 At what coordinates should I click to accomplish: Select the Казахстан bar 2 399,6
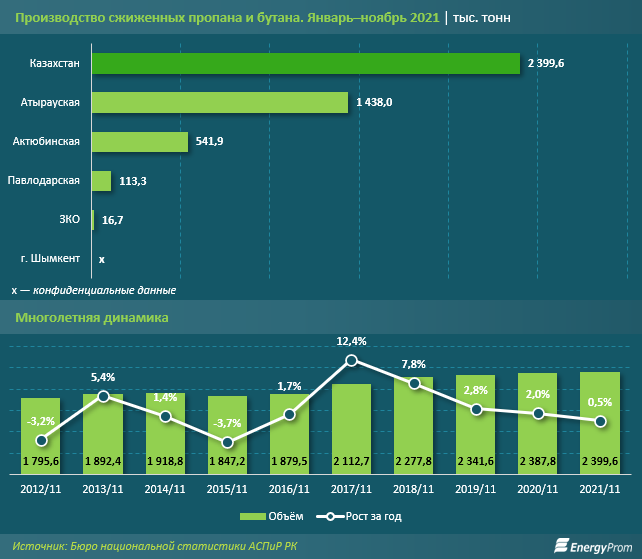point(306,63)
